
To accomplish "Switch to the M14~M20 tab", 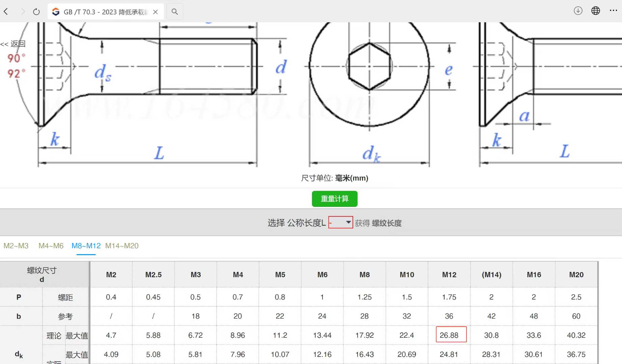I will coord(122,246).
